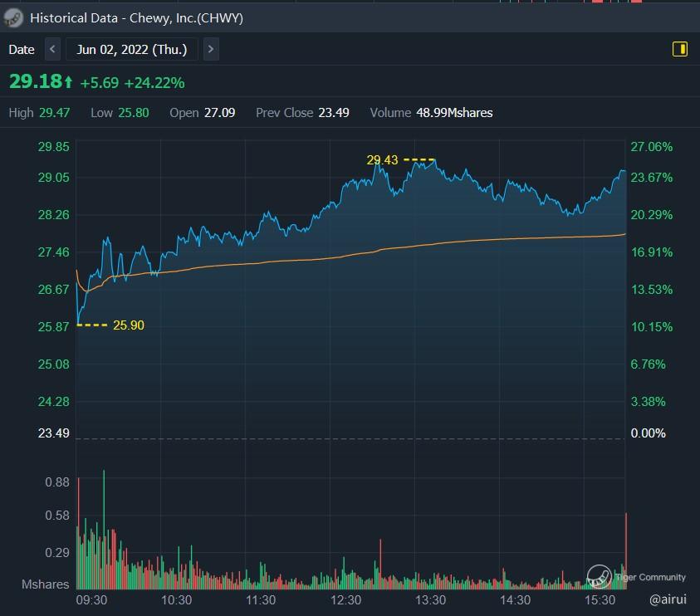Go to the previous date with the left arrow
This screenshot has width=700, height=616.
[52, 49]
